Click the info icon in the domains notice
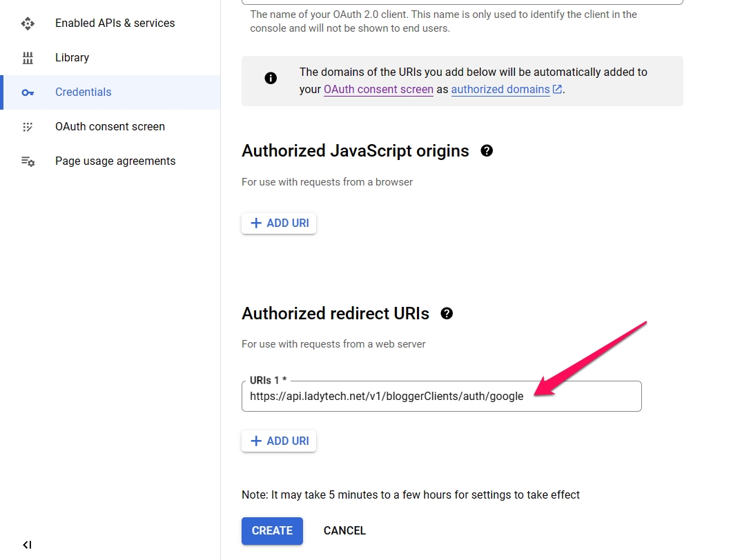 coord(271,78)
